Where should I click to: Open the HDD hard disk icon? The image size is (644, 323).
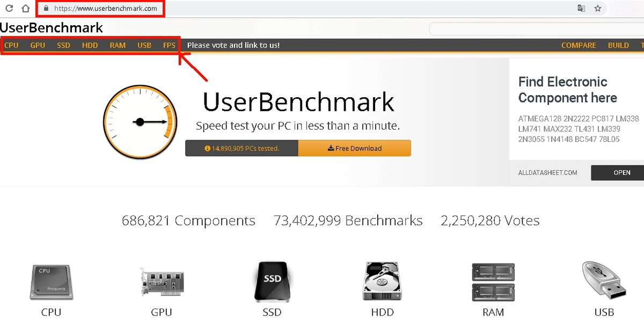tap(382, 282)
